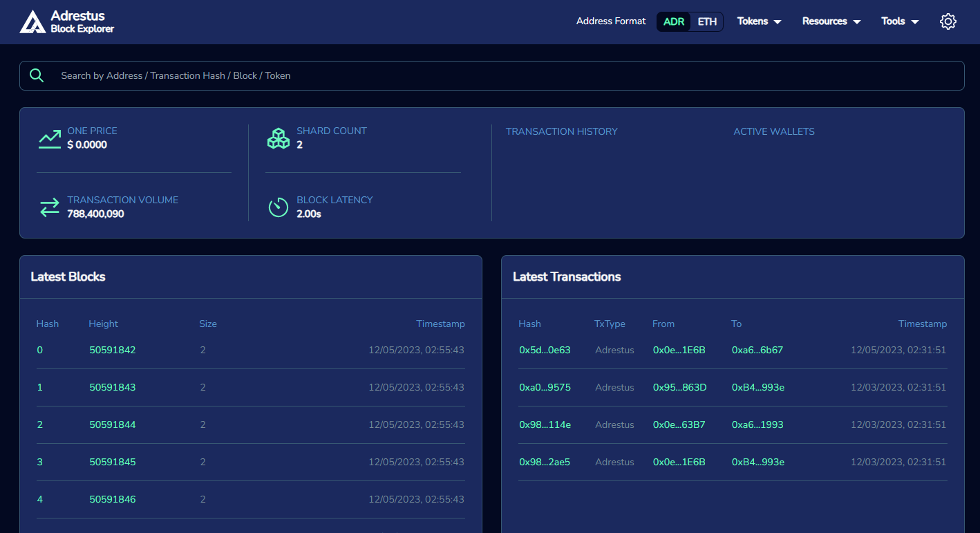Viewport: 980px width, 533px height.
Task: Open sender address 0x95...863D
Action: [x=679, y=387]
